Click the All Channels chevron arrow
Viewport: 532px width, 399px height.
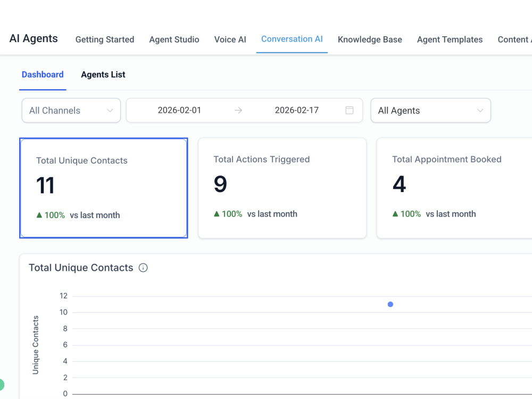point(110,110)
